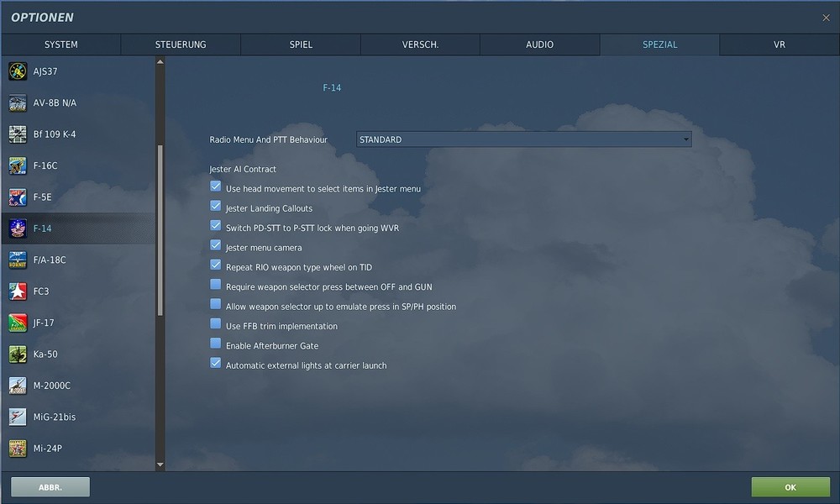Screen dimensions: 840x504
Task: Select the Bf 109 K-4 module icon
Action: [x=18, y=134]
